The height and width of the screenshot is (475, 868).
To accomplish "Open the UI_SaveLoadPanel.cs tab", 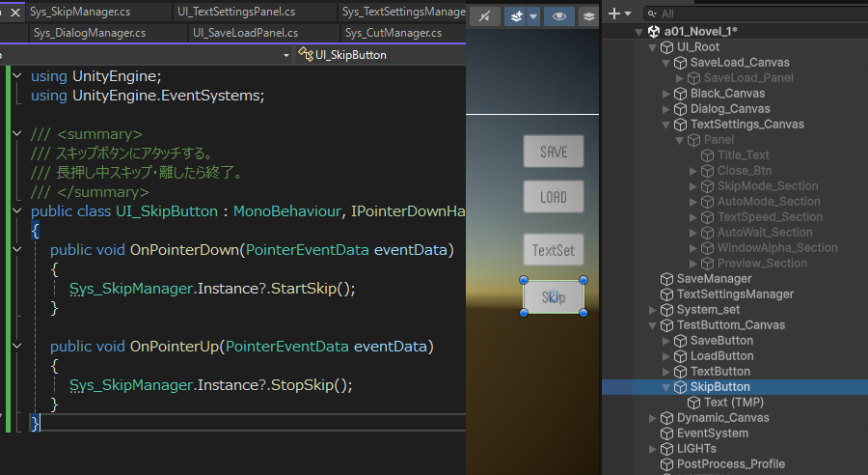I will tap(245, 33).
